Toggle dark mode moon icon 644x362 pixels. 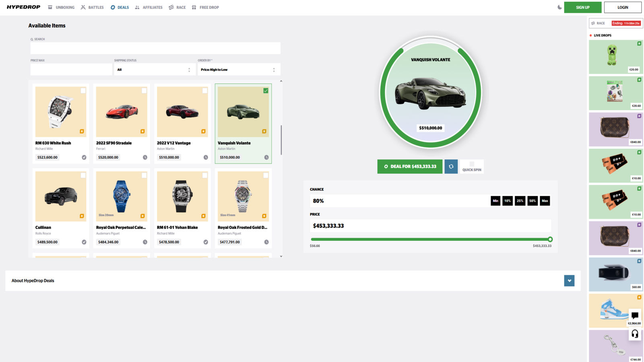(x=559, y=7)
